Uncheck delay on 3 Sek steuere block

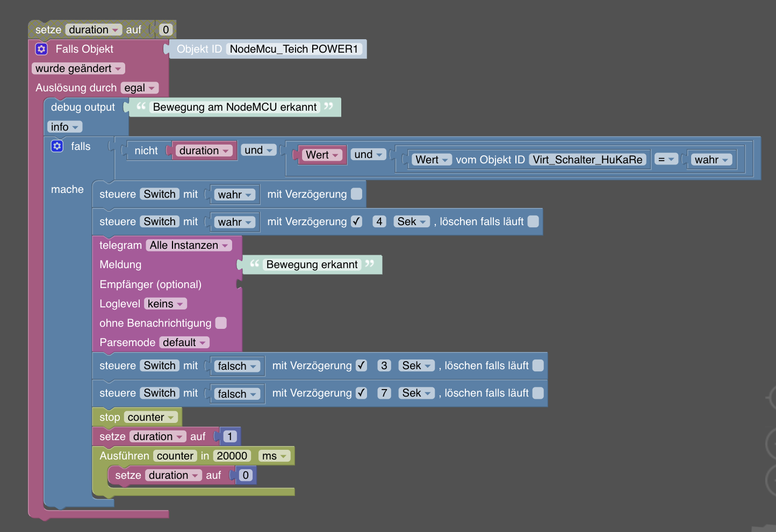(361, 365)
